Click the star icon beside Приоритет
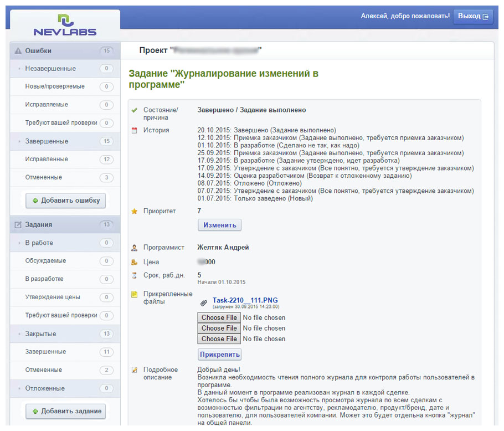 coord(134,212)
